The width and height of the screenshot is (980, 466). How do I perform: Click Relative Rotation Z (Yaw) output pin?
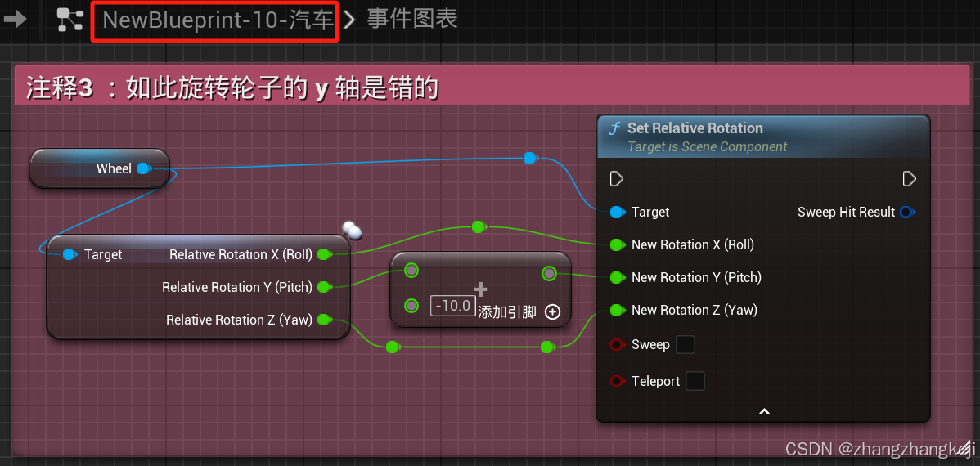coord(324,320)
